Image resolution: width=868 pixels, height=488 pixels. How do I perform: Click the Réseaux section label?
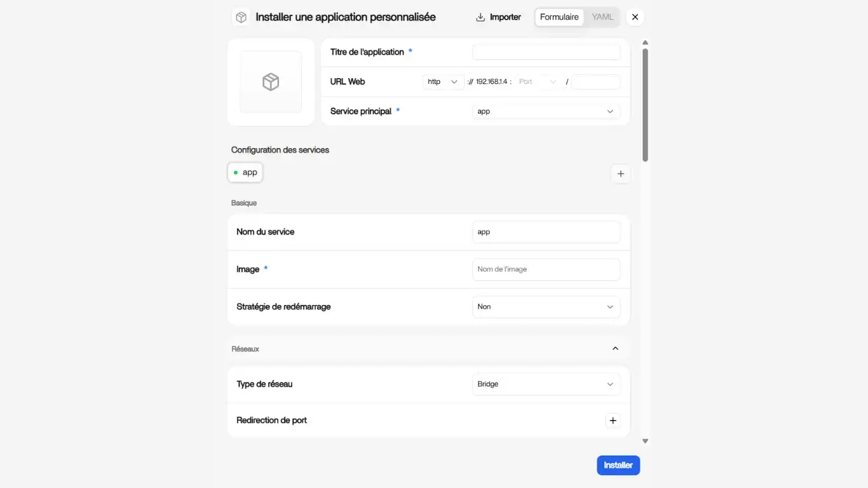(245, 349)
